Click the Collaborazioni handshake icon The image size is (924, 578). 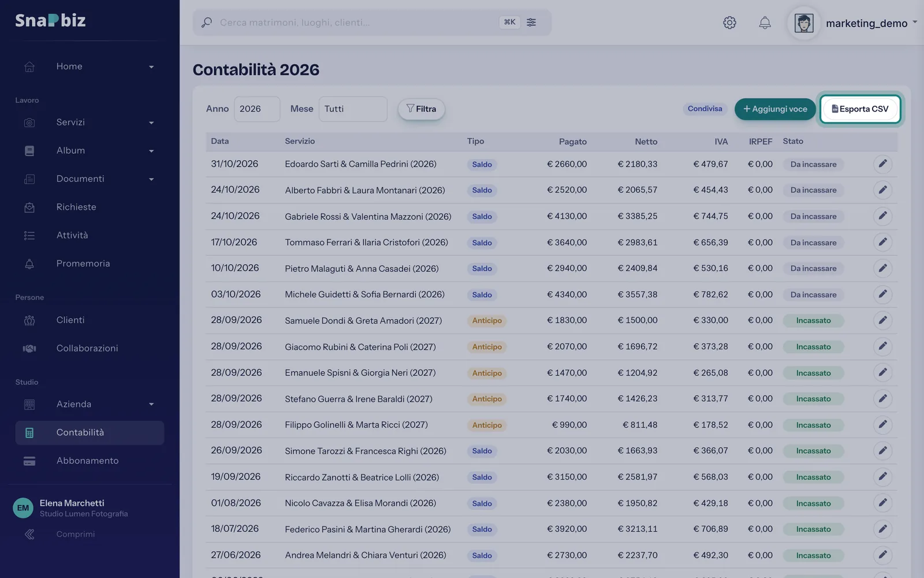tap(29, 349)
